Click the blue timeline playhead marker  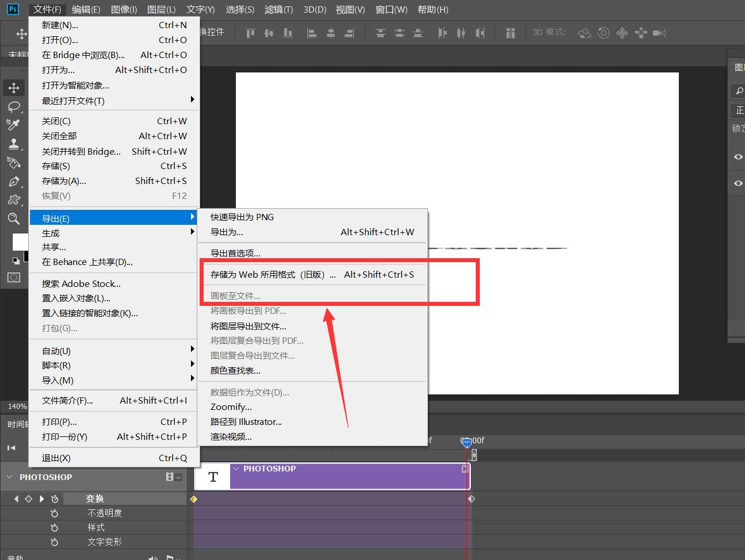click(x=467, y=442)
